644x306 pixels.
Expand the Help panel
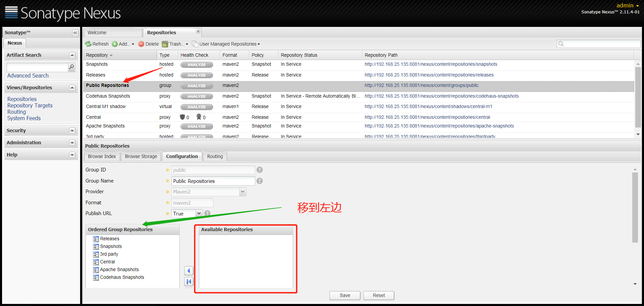click(72, 155)
